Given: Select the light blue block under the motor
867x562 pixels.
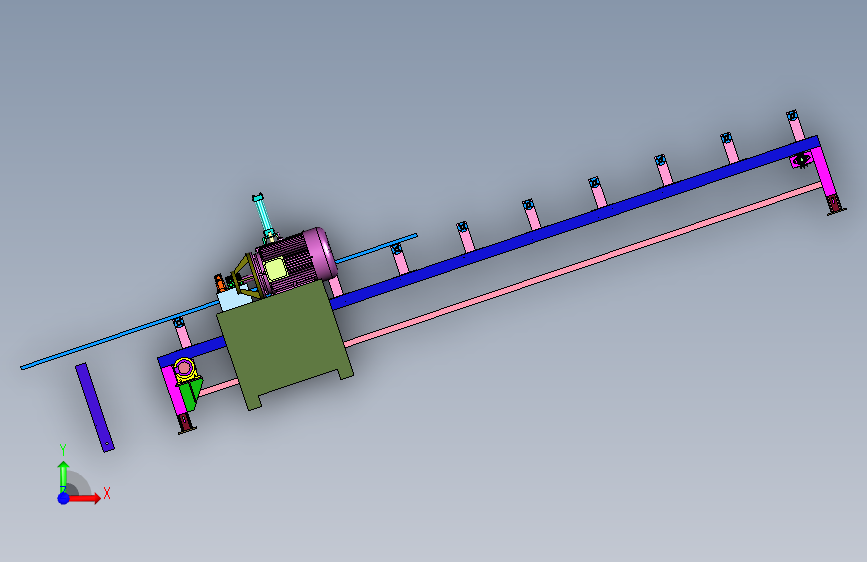Looking at the screenshot, I should click(235, 300).
